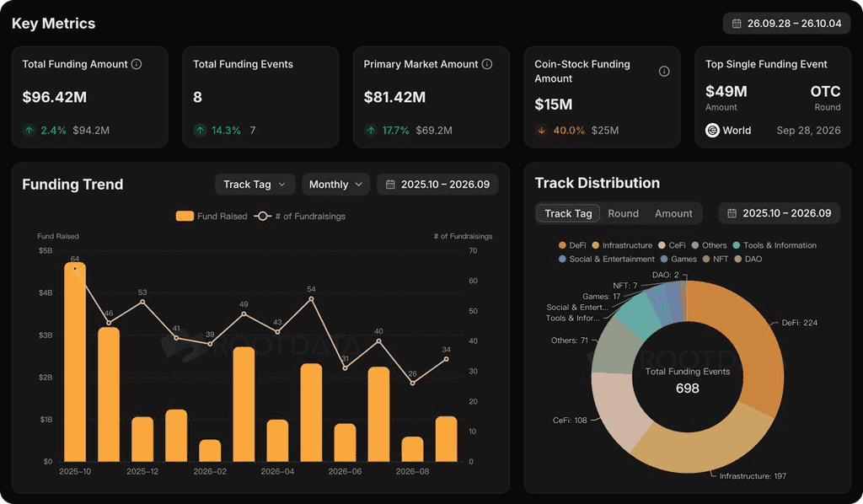Image resolution: width=863 pixels, height=504 pixels.
Task: Click the 698 total funding events value
Action: point(688,389)
